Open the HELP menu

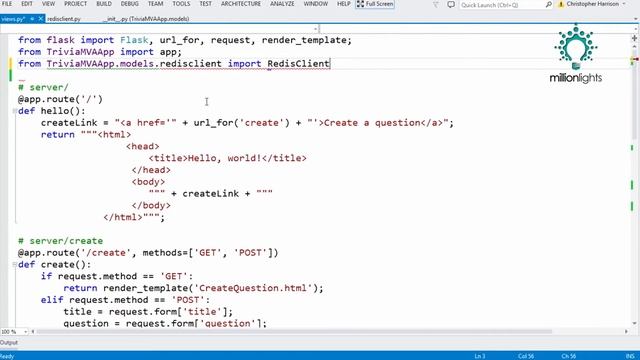point(343,4)
